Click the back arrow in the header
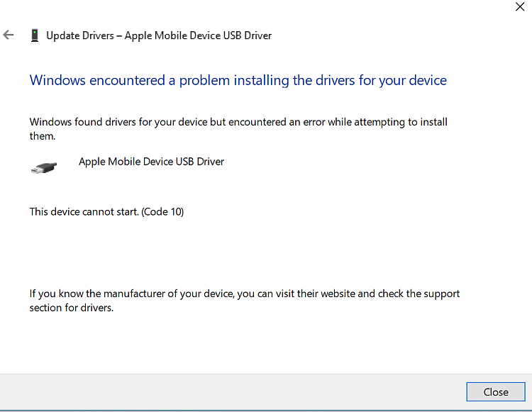 click(x=9, y=35)
